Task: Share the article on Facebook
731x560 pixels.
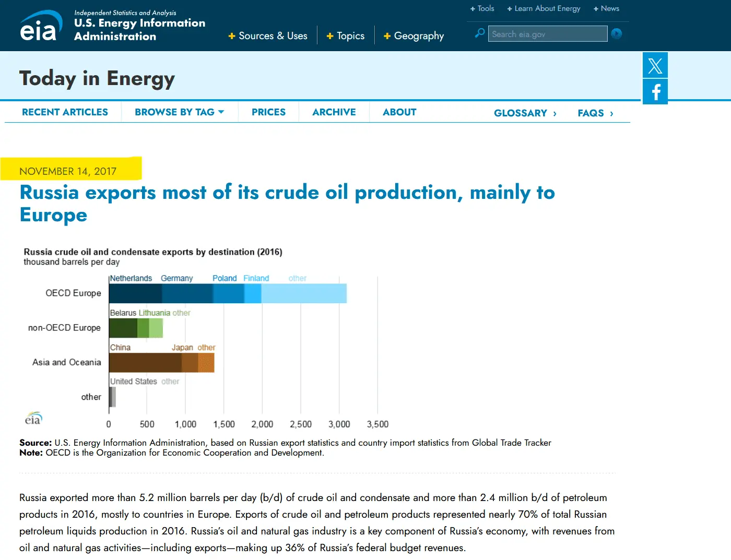Action: [655, 92]
